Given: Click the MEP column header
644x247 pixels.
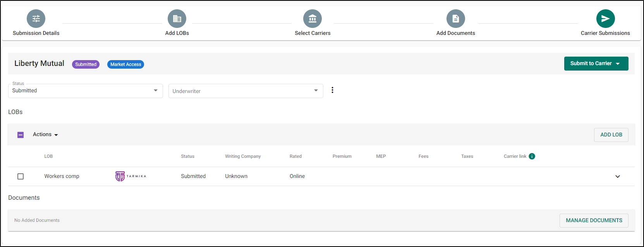Looking at the screenshot, I should (381, 156).
